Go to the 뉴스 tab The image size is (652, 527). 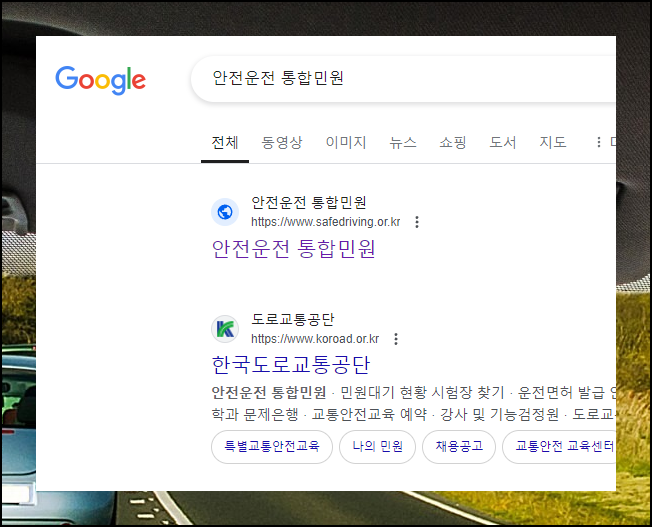pos(403,143)
